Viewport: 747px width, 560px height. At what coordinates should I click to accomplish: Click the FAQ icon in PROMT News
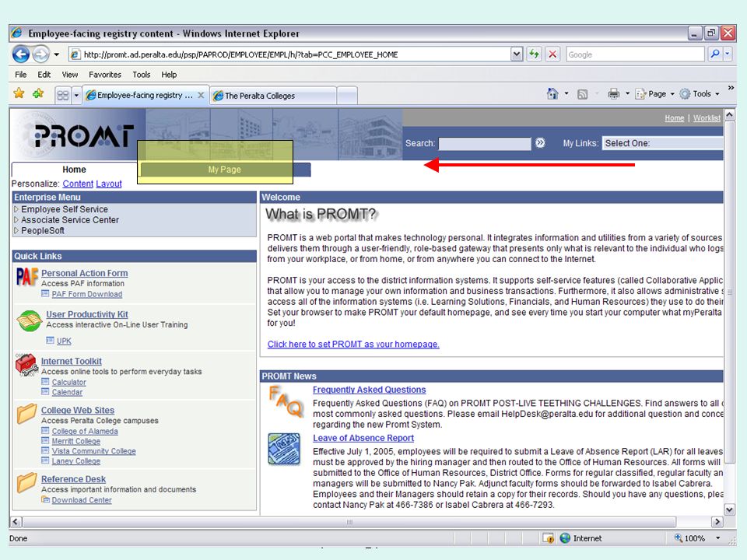pos(286,401)
